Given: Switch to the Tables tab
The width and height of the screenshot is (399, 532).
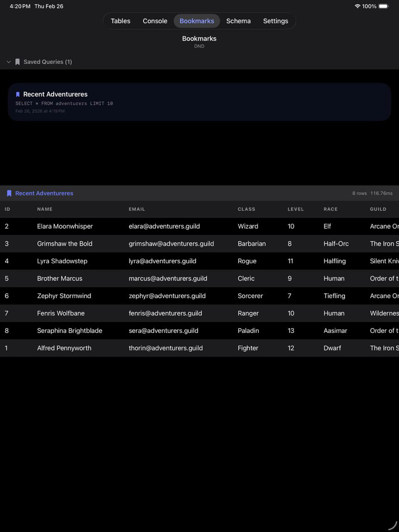Looking at the screenshot, I should coord(120,21).
